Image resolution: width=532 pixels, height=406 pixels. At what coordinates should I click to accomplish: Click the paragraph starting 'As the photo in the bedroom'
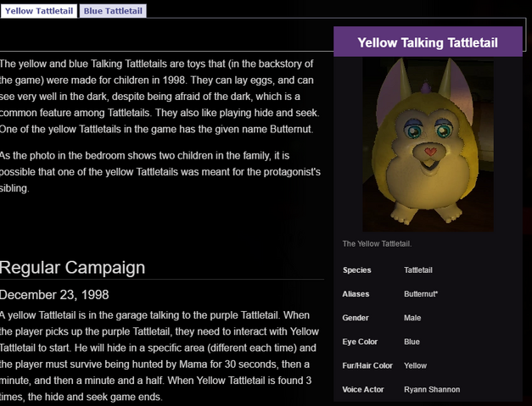[160, 172]
